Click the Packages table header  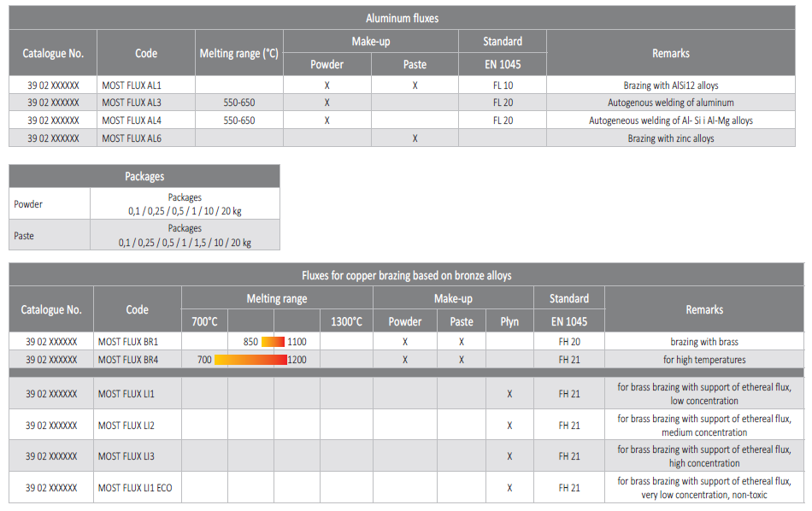[144, 176]
